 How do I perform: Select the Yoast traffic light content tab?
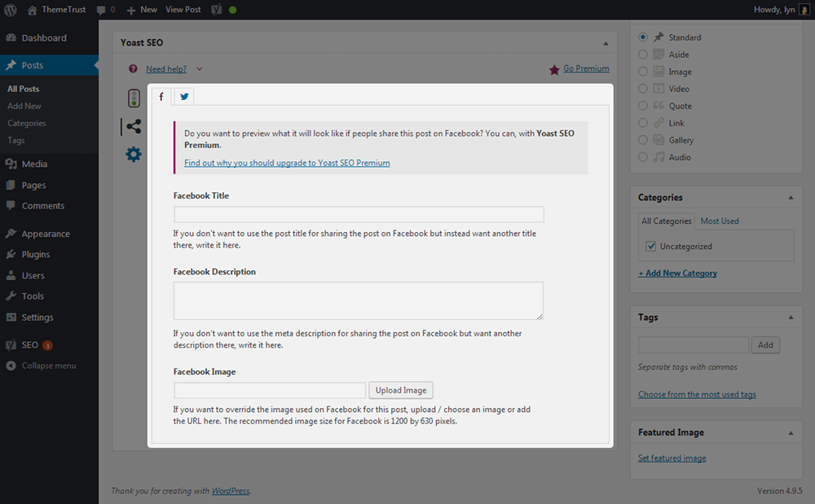point(133,99)
